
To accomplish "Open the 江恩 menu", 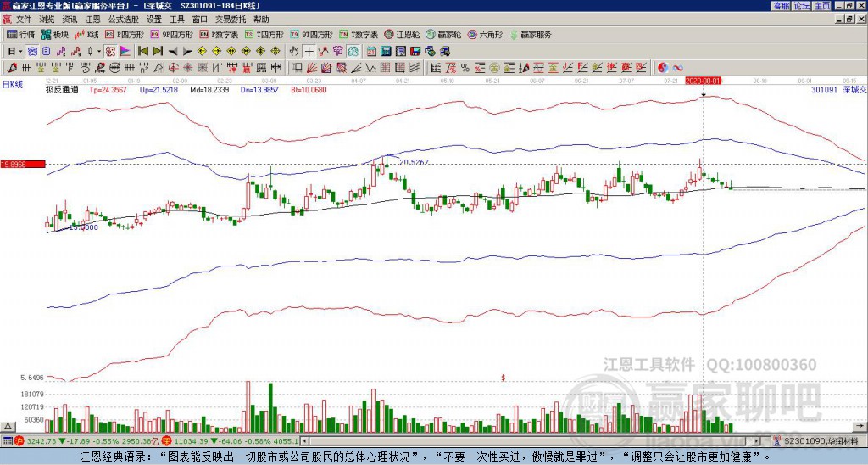I will (92, 20).
